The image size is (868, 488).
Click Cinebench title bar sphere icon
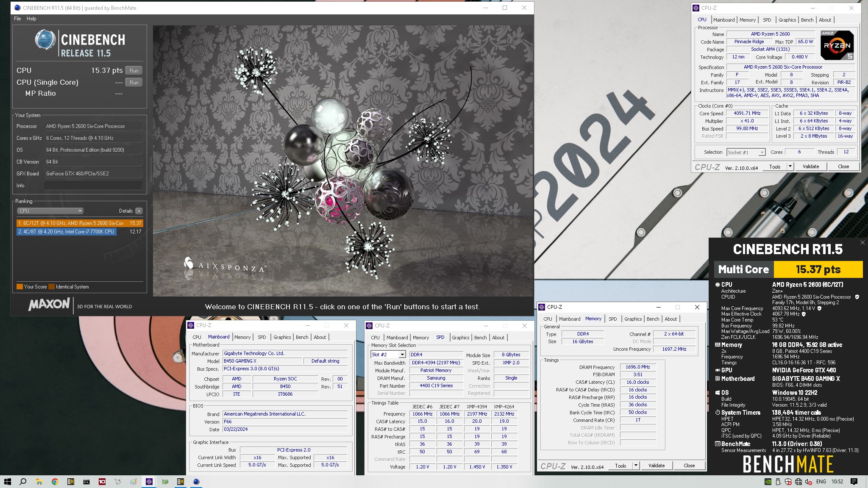click(x=17, y=8)
